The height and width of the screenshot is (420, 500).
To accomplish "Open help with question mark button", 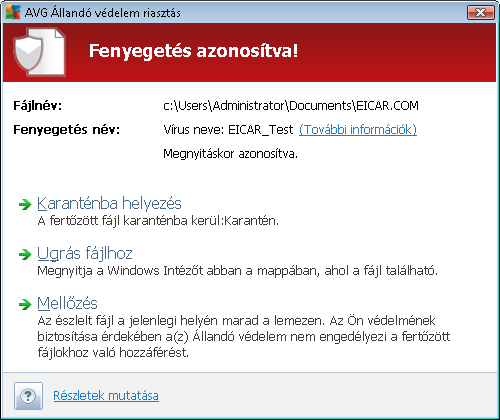I will coord(28,396).
